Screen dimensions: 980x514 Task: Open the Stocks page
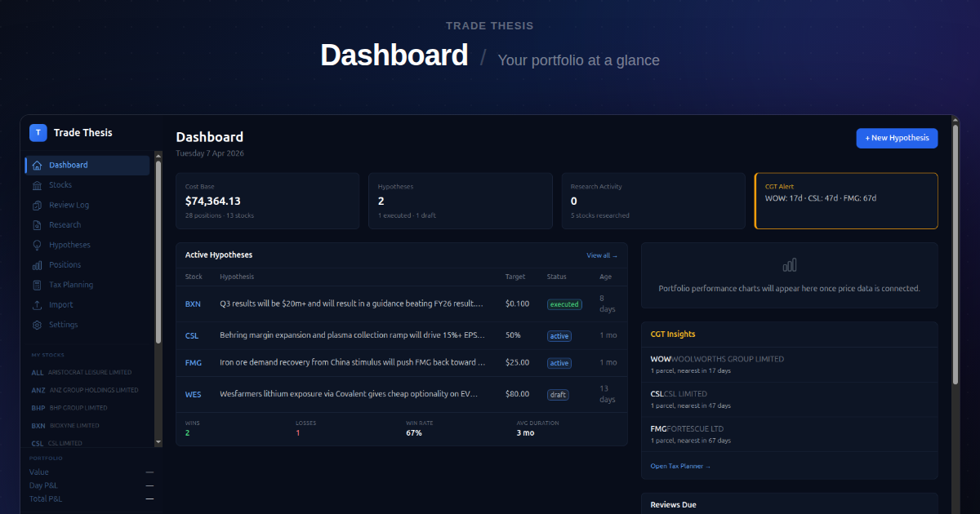pyautogui.click(x=87, y=185)
